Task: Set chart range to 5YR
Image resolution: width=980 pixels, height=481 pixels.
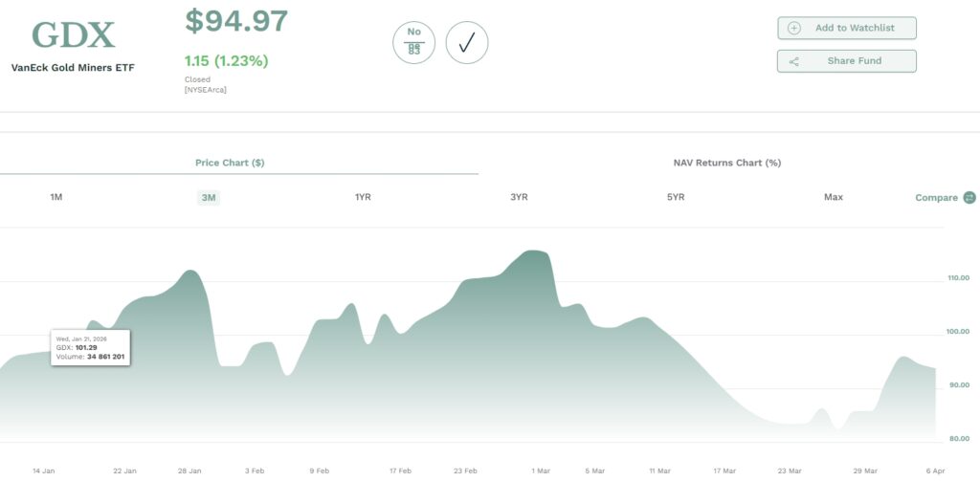Action: click(676, 197)
